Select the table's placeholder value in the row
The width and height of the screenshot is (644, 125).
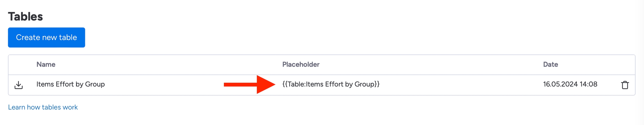(331, 84)
